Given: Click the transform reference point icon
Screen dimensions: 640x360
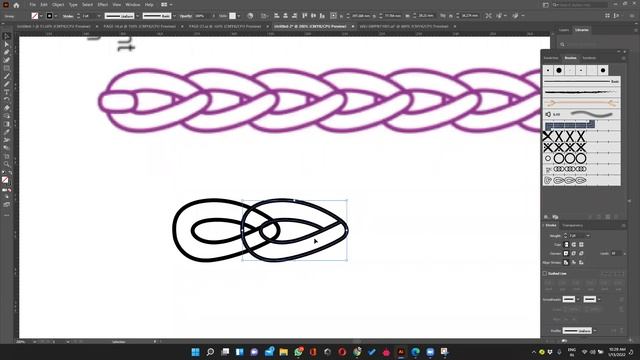Looking at the screenshot, I should click(x=333, y=16).
